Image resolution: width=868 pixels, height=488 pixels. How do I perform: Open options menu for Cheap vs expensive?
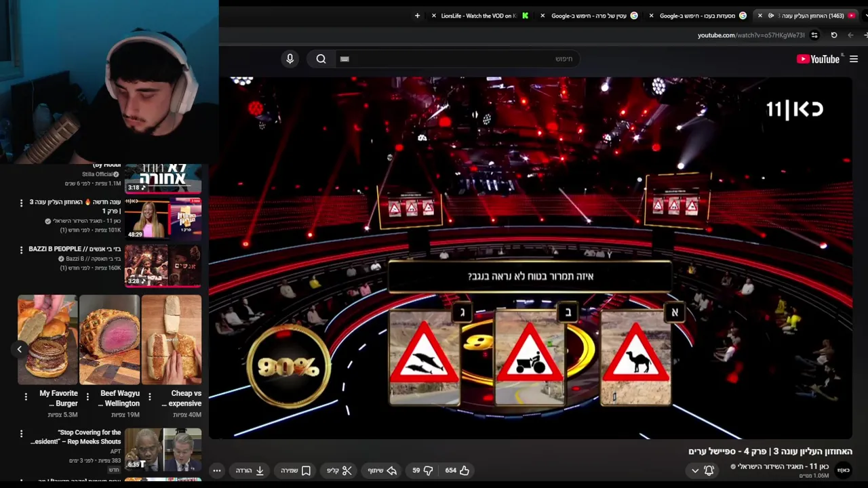pyautogui.click(x=149, y=396)
